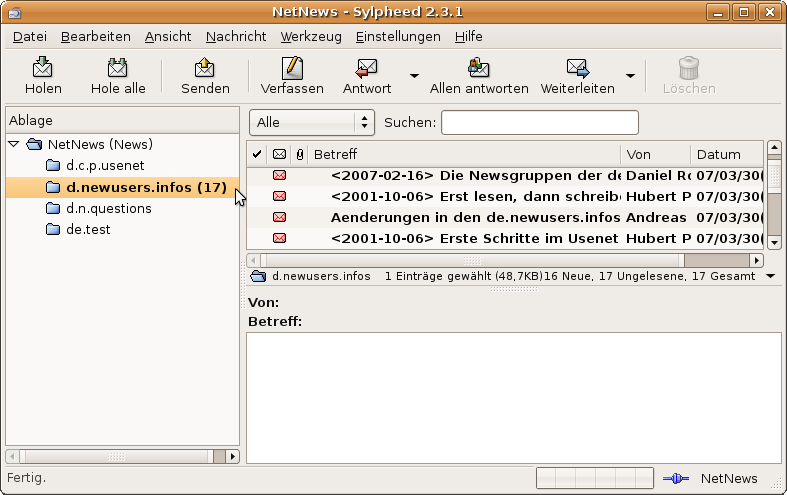The height and width of the screenshot is (495, 787).
Task: Sort by the paperclip attachment column header
Action: pos(300,154)
